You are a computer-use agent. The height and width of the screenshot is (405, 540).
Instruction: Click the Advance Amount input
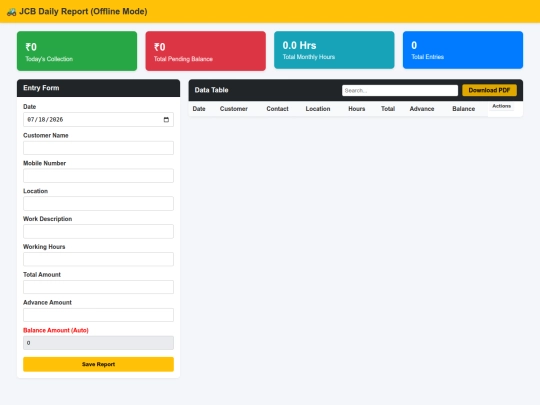point(98,315)
